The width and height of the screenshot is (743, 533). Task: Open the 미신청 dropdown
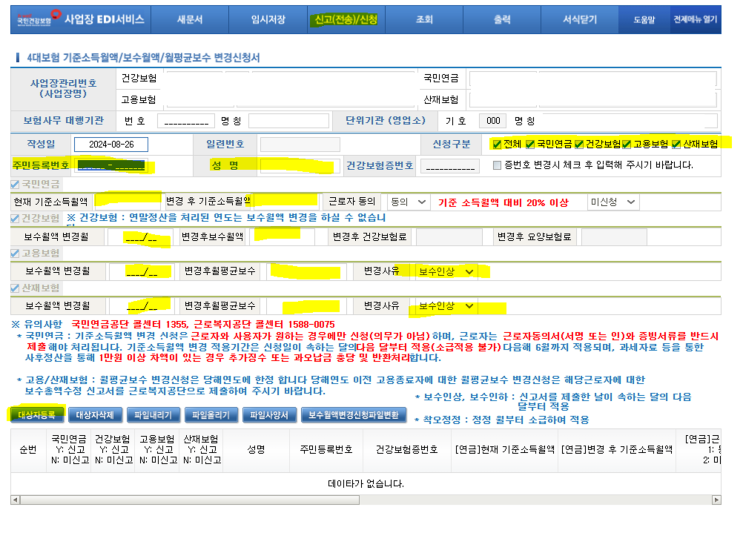[613, 202]
